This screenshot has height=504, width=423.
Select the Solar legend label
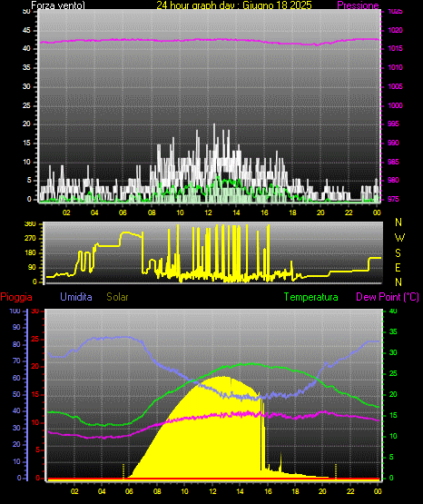[x=117, y=297]
